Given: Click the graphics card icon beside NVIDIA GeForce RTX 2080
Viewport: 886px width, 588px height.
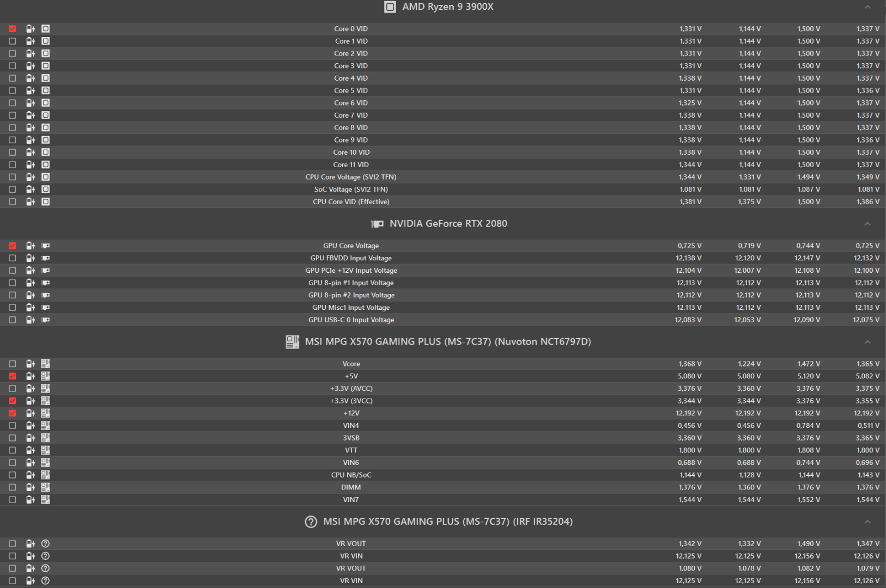Looking at the screenshot, I should (377, 224).
